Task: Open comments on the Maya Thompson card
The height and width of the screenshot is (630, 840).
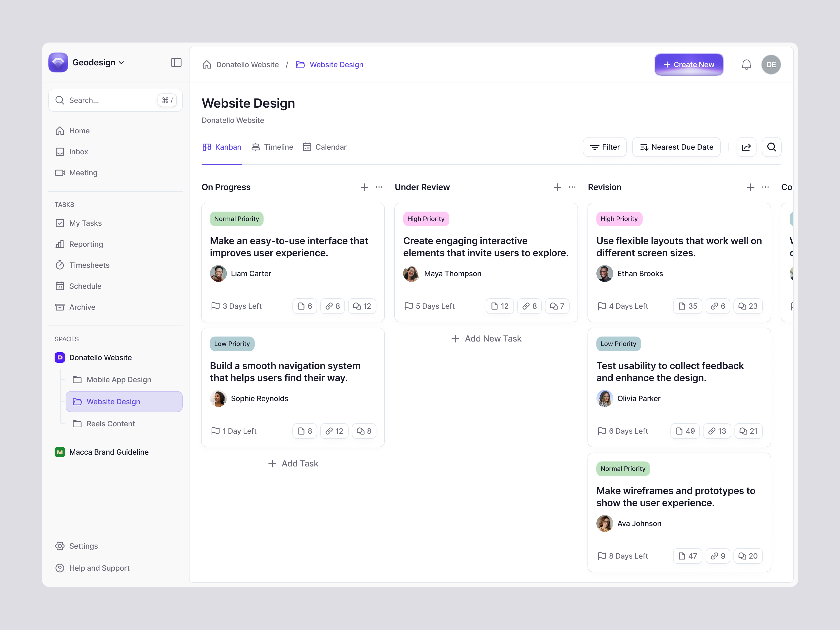Action: 557,306
